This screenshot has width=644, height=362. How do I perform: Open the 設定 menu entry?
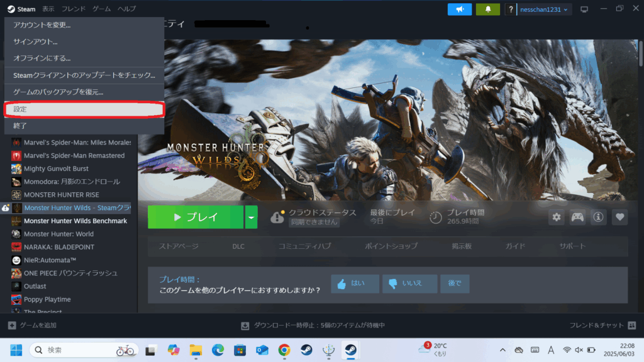click(84, 109)
